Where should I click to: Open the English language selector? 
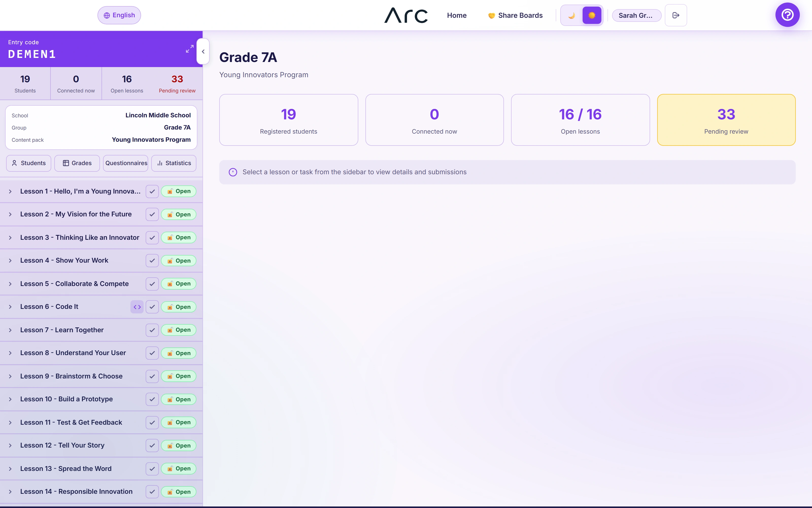(119, 15)
